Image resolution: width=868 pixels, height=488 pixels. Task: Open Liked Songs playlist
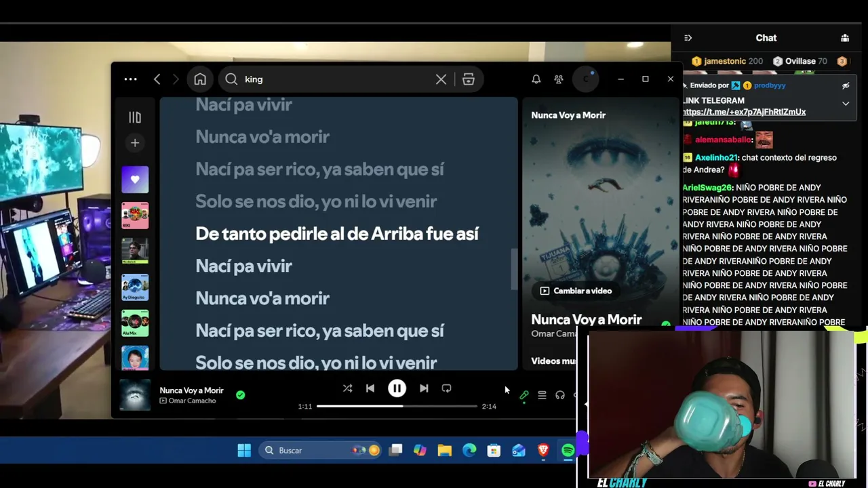point(135,180)
